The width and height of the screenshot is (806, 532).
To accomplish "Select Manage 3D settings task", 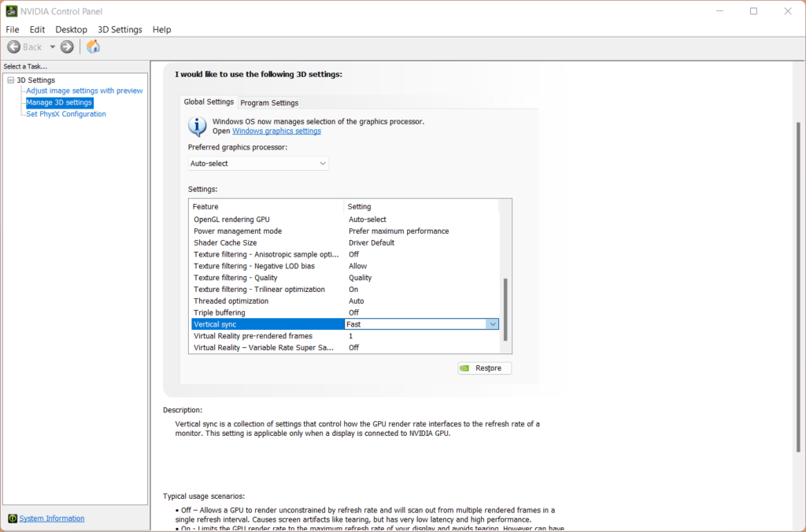I will (x=59, y=102).
